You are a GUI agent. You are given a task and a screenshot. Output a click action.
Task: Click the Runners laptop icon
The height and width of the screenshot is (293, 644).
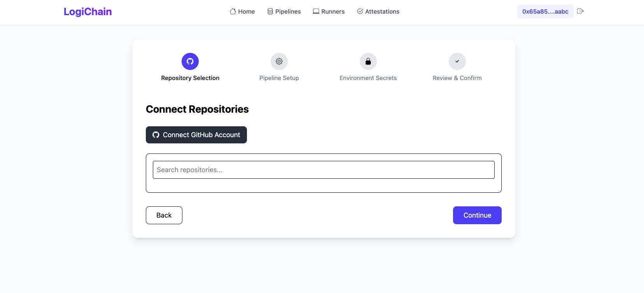coord(316,12)
